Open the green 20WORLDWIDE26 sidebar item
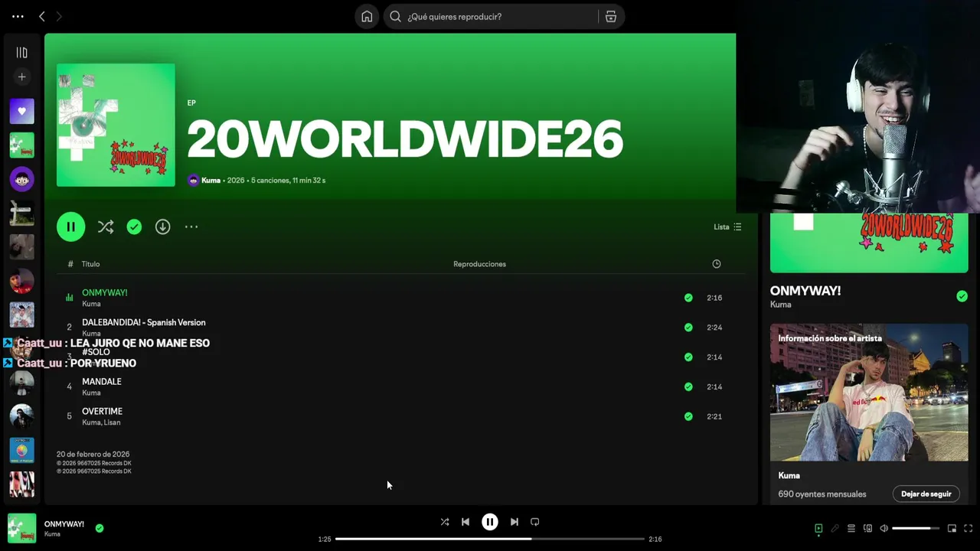This screenshot has height=551, width=980. point(21,145)
